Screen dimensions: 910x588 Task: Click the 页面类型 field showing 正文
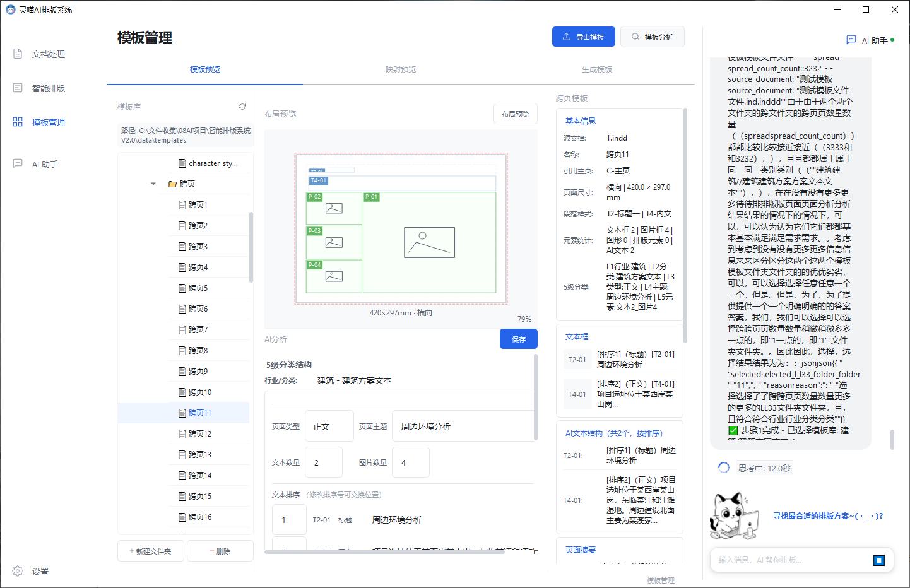[x=329, y=426]
